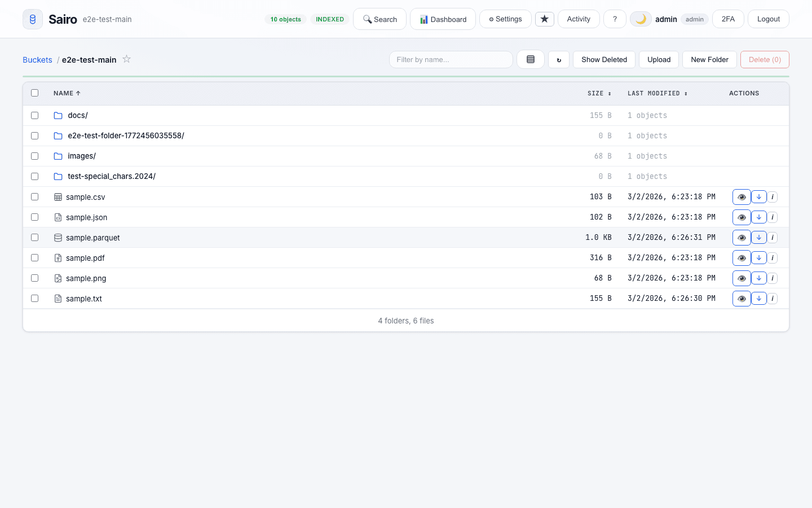Show info for sample.pdf
The height and width of the screenshot is (508, 812).
(773, 258)
